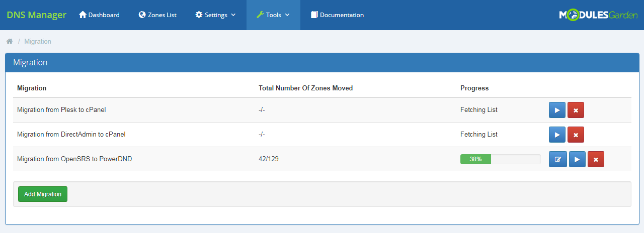This screenshot has height=233, width=644.
Task: Click the ModulesGarden logo
Action: [x=598, y=15]
